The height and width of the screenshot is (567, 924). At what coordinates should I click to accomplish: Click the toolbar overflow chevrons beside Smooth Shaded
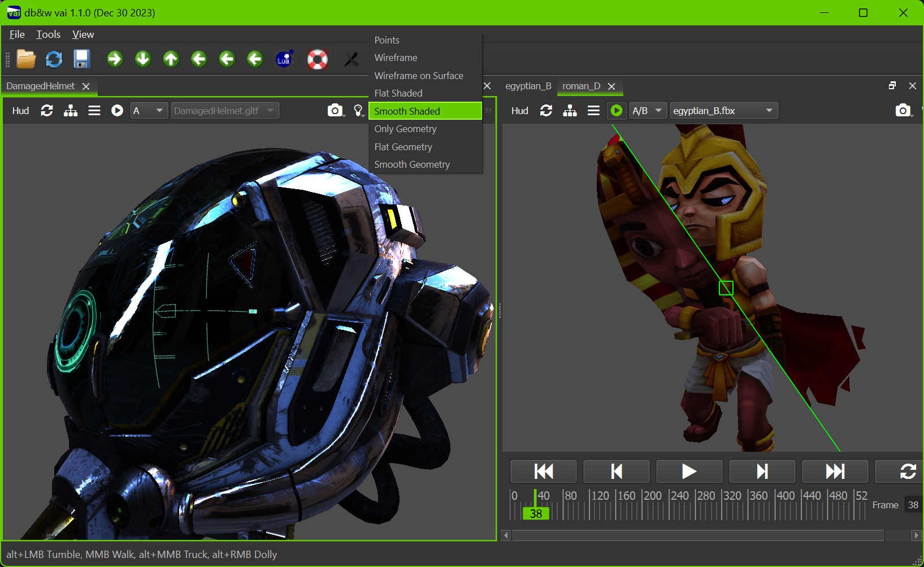click(488, 111)
